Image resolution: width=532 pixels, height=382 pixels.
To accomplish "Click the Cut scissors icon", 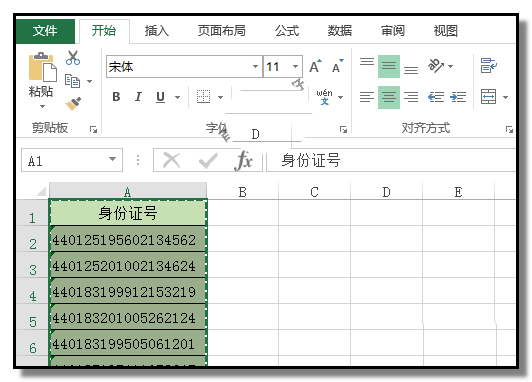I will [x=73, y=58].
